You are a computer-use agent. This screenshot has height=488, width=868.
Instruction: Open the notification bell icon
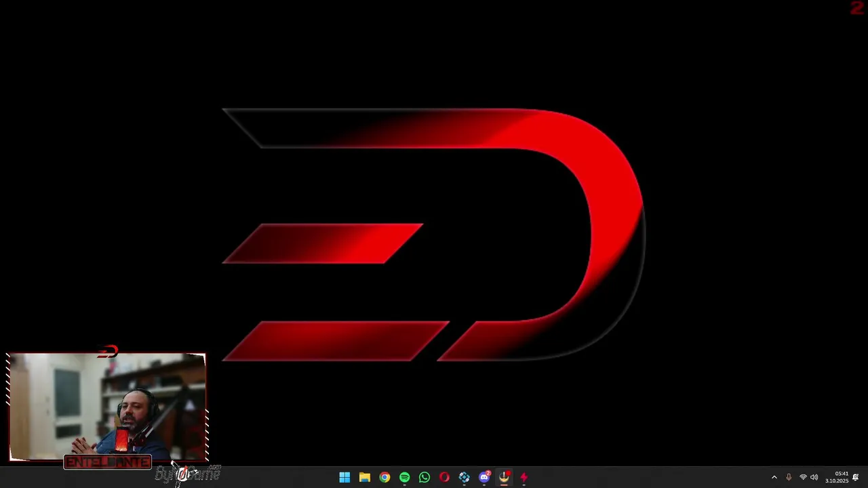[856, 477]
